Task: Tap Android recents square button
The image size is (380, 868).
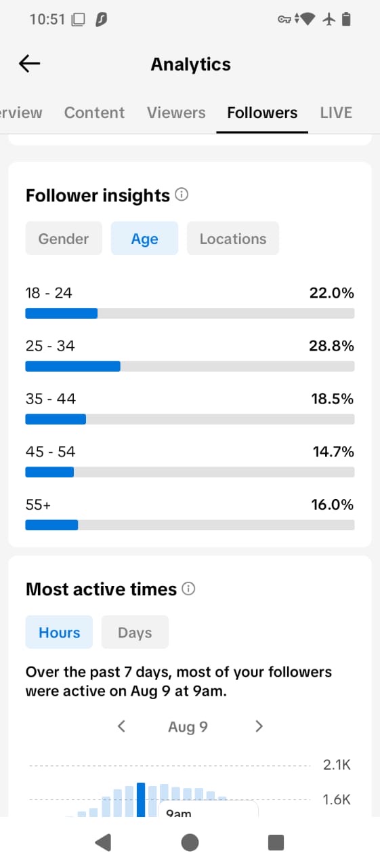Action: pyautogui.click(x=276, y=842)
